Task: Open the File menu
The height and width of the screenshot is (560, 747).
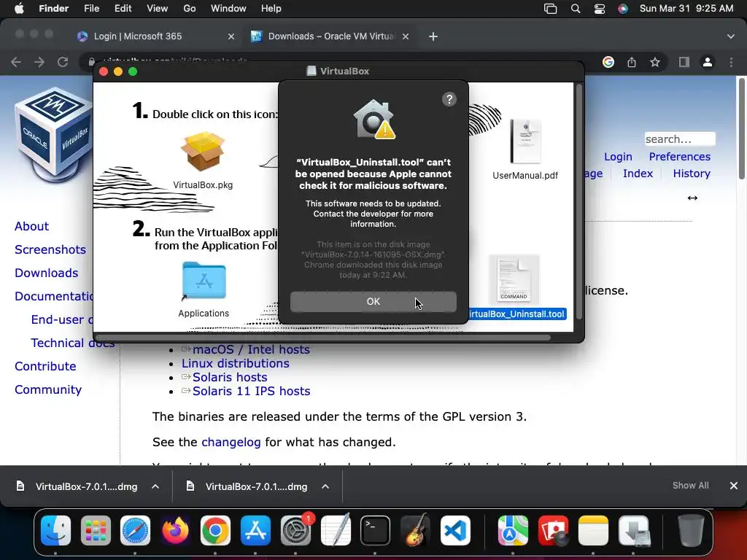Action: (x=91, y=9)
